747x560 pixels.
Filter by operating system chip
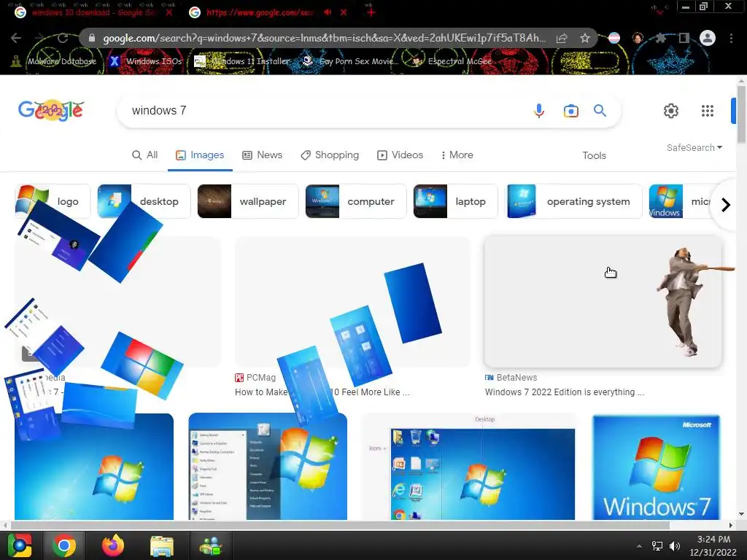coord(573,201)
